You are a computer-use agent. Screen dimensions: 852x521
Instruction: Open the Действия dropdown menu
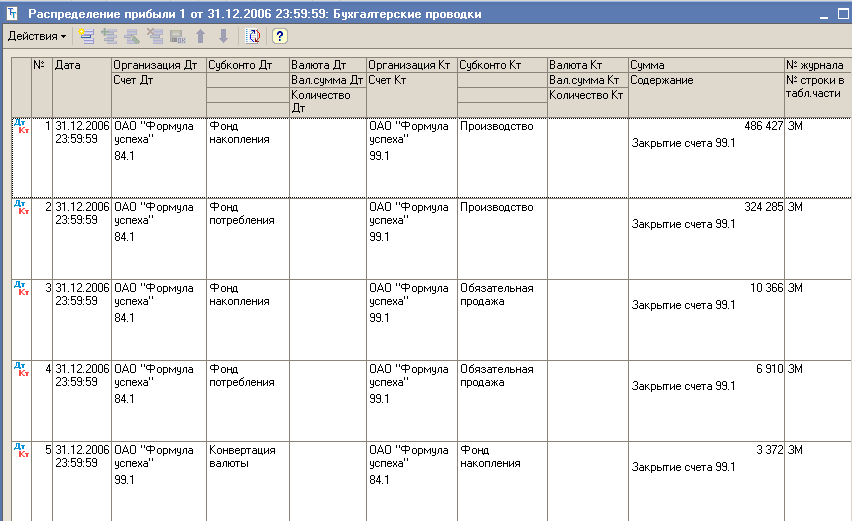pyautogui.click(x=36, y=36)
